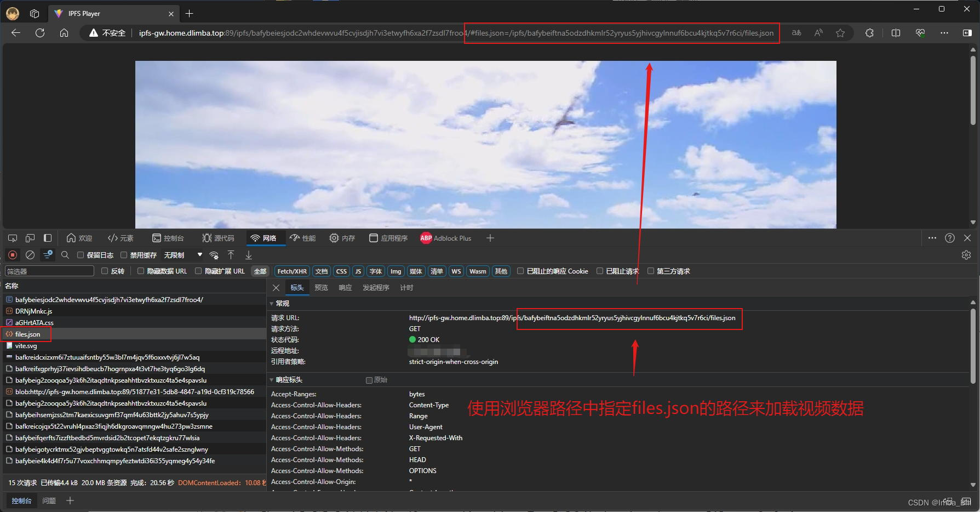
Task: Open the 问题 drawer tab
Action: click(x=49, y=500)
